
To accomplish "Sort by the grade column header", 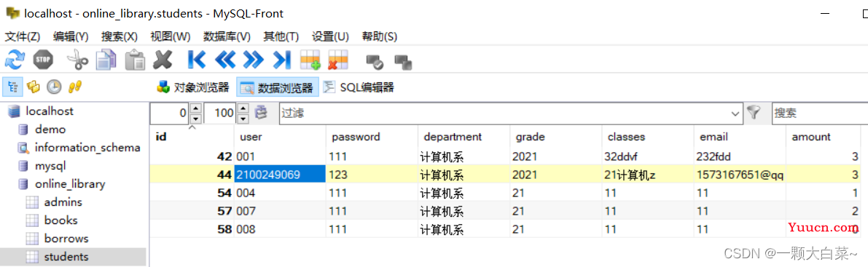I will tap(556, 137).
